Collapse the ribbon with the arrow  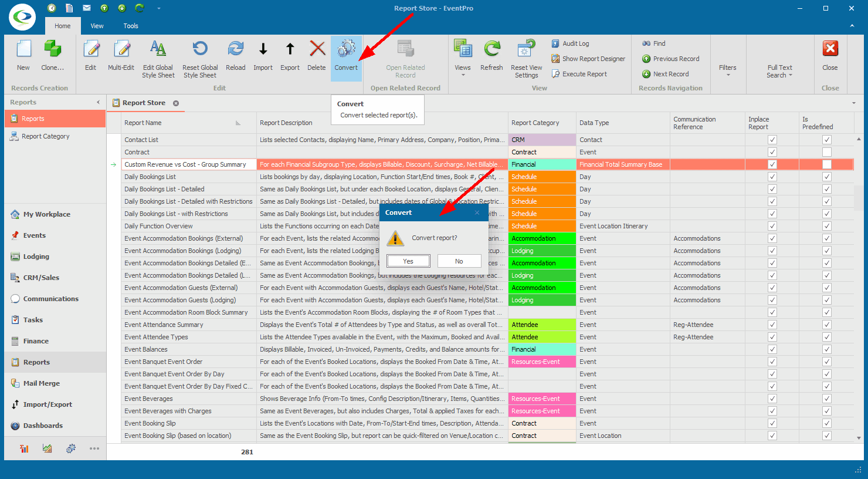pyautogui.click(x=852, y=26)
